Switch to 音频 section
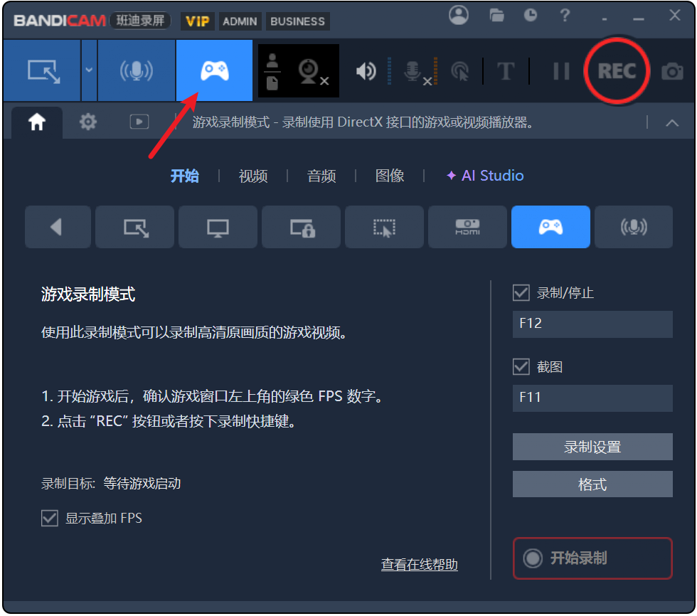Image resolution: width=697 pixels, height=616 pixels. tap(321, 176)
